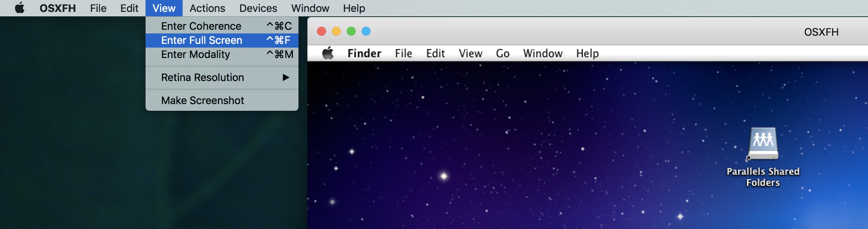Open the Go menu in Finder
868x229 pixels.
(503, 54)
